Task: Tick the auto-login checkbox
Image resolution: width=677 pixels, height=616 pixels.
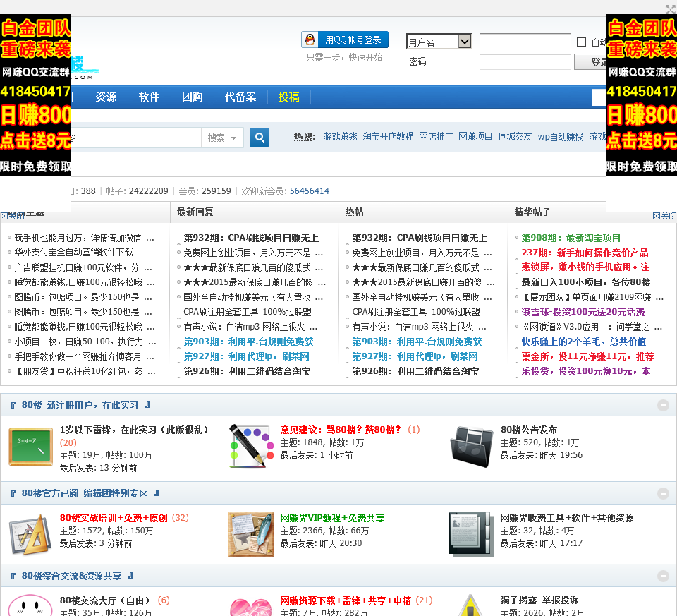Action: click(582, 42)
